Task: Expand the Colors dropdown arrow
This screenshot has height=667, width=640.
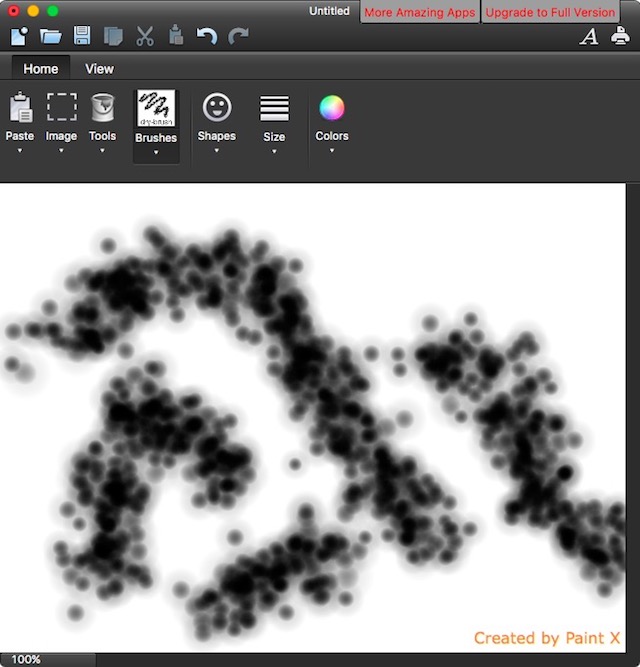Action: coord(332,151)
